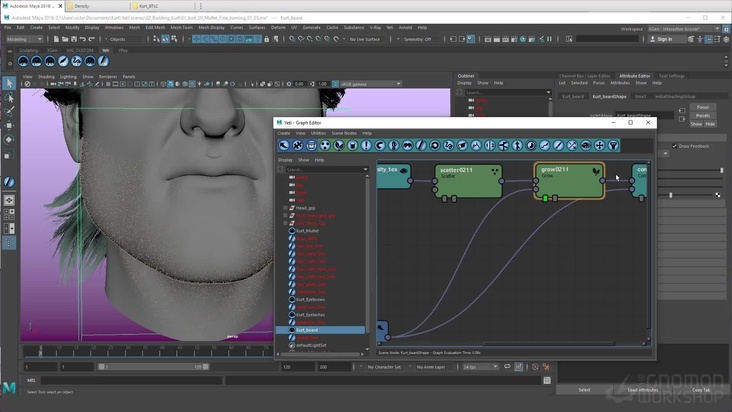Screen dimensions: 732x412
Task: Switch to the Attribute Editor tab
Action: [634, 75]
